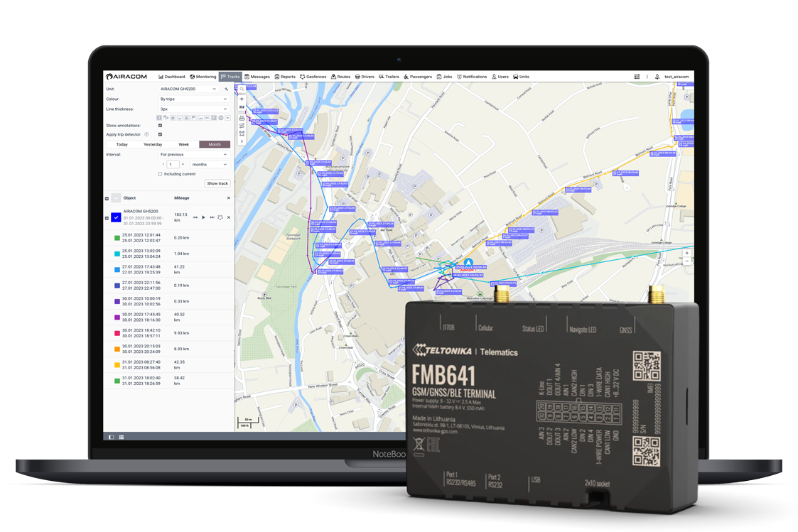Increase the interval count with right arrow

[183, 164]
